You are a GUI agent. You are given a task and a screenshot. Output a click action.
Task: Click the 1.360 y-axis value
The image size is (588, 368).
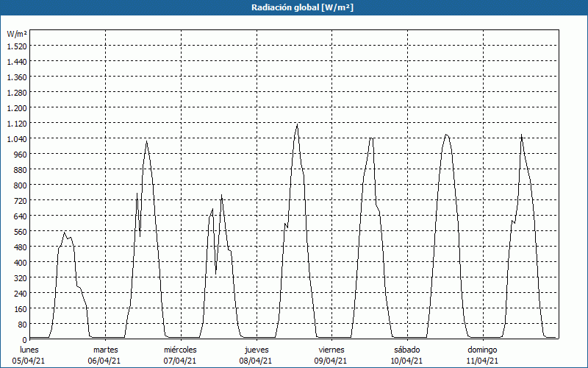[17, 77]
